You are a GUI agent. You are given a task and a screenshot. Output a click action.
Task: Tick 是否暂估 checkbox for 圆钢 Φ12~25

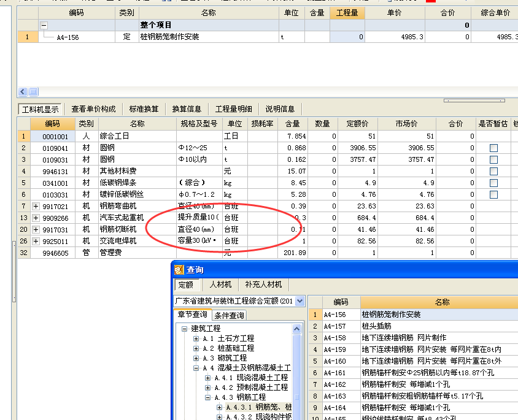[493, 148]
